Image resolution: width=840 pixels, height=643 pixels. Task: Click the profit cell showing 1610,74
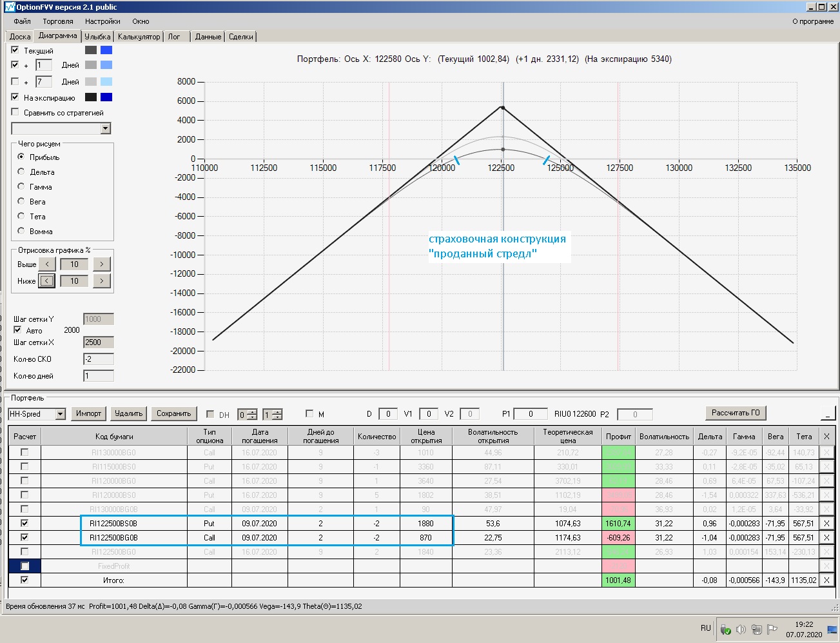tap(618, 524)
